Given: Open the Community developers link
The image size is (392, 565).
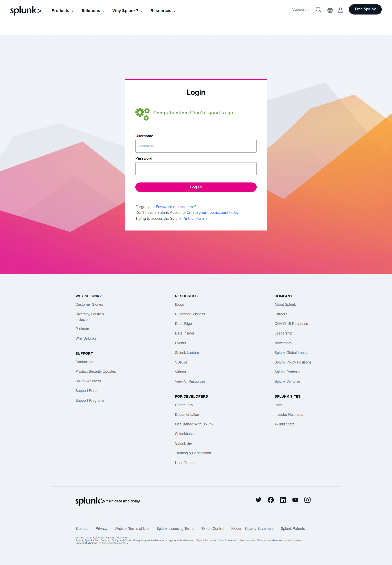Looking at the screenshot, I should click(184, 405).
